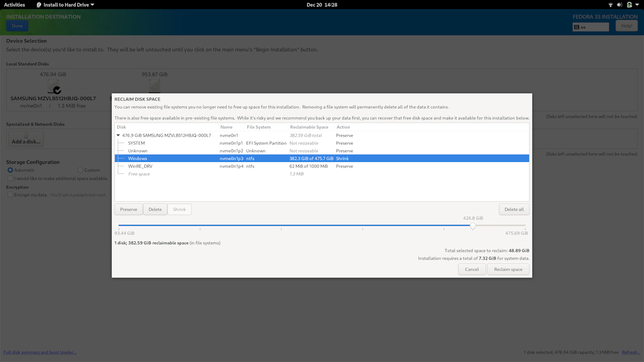
Task: Open the volume icon in top bar
Action: coord(620,5)
